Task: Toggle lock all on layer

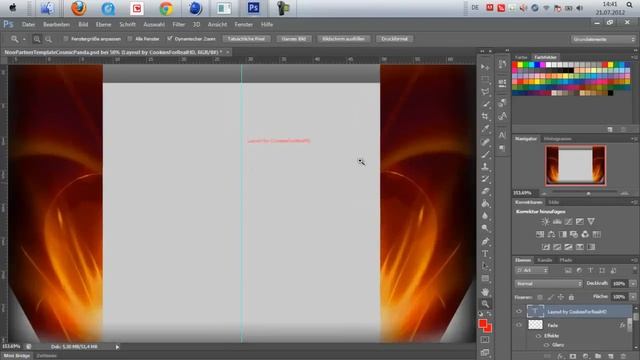Action: (x=571, y=297)
